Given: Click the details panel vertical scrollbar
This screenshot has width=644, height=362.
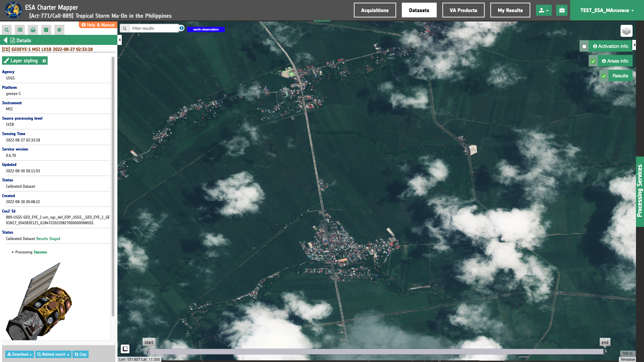Looking at the screenshot, I should tap(113, 186).
